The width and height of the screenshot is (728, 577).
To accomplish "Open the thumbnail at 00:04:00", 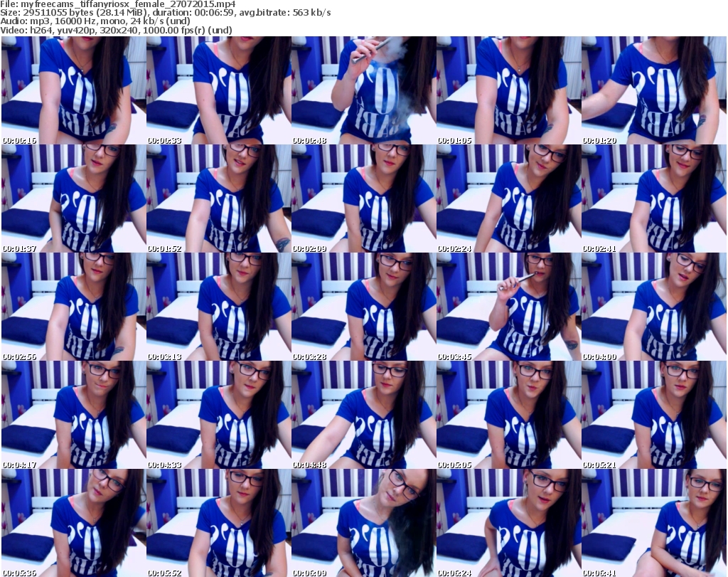I will 654,307.
